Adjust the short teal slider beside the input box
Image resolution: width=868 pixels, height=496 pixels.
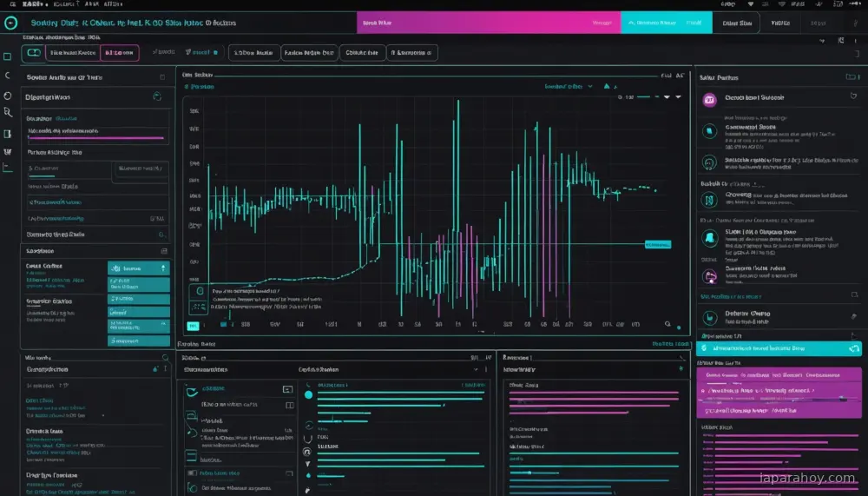(x=42, y=175)
